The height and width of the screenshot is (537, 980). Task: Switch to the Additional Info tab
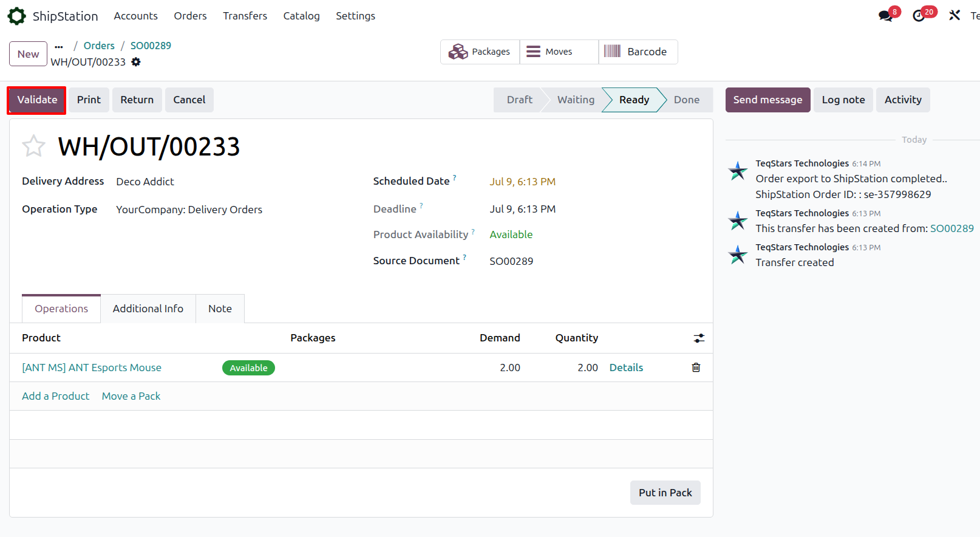[148, 309]
